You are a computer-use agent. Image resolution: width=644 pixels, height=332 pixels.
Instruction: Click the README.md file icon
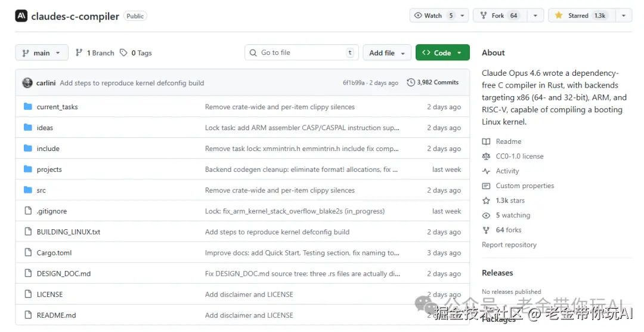28,315
